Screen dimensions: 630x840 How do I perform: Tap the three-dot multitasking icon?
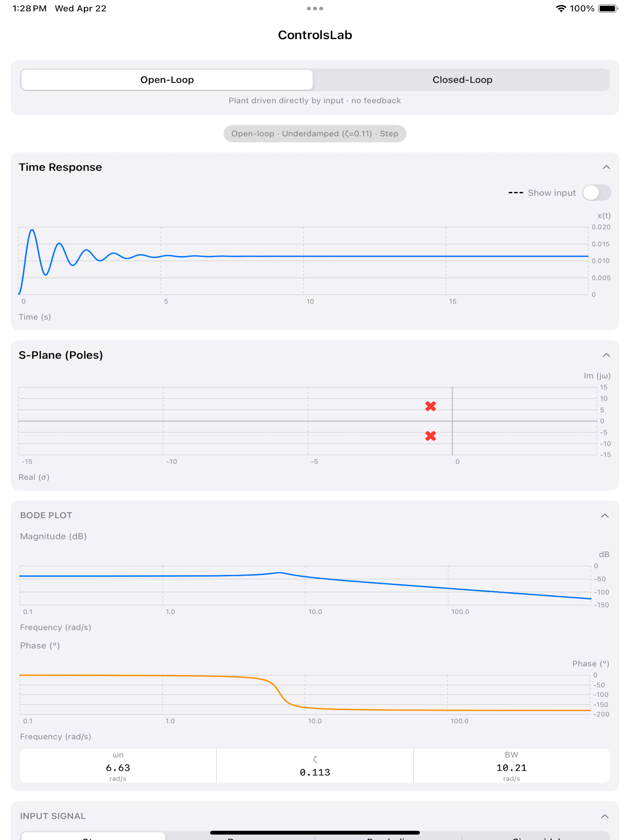pos(315,8)
